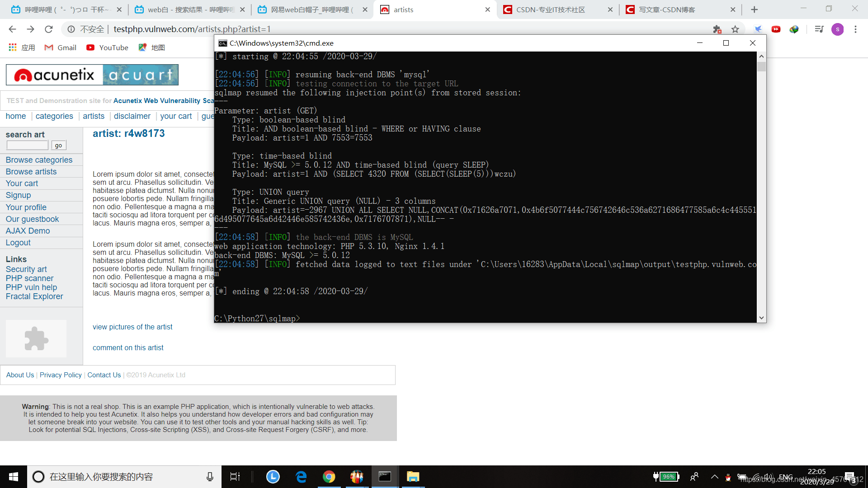Click the not-secure site info icon
The height and width of the screenshot is (488, 868).
(x=71, y=29)
